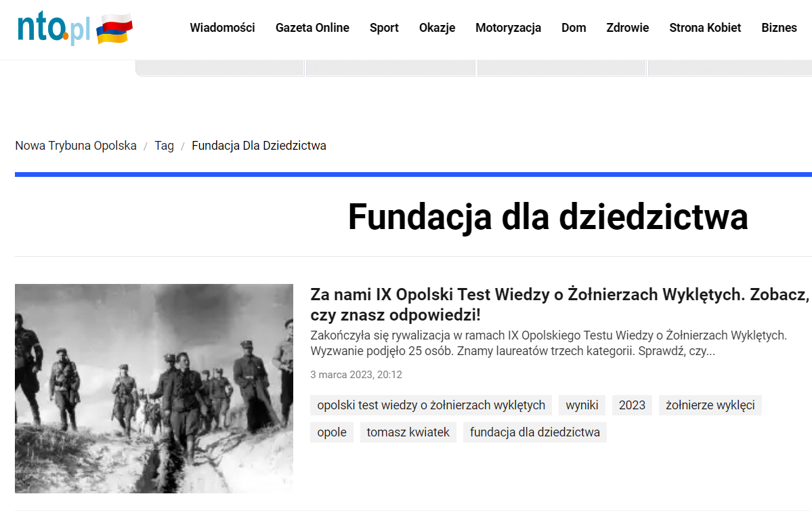The width and height of the screenshot is (812, 513).
Task: Select the 'fundacja dla dziedzictwa' tag
Action: tap(535, 432)
